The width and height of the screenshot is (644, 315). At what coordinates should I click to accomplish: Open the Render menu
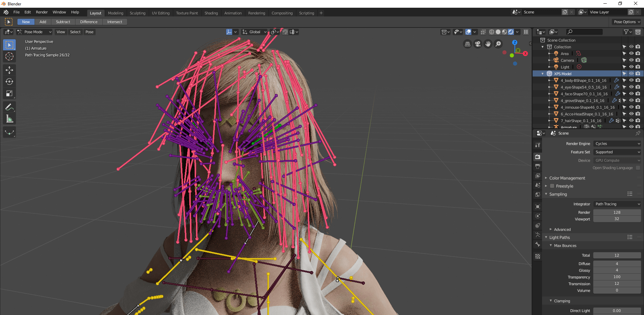point(42,12)
